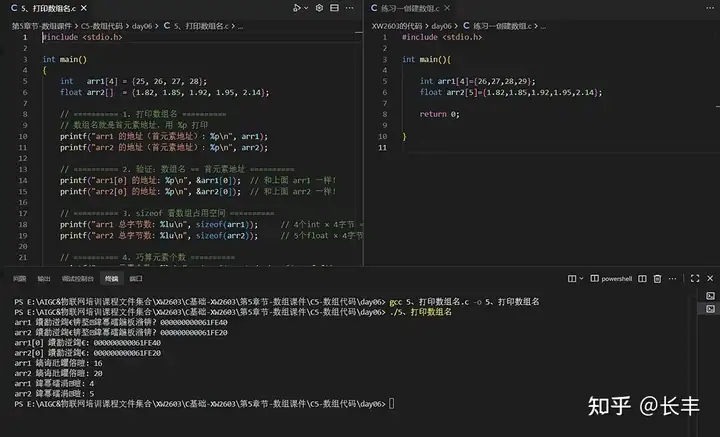
Task: Open the 调试控制台 panel tab
Action: (78, 279)
